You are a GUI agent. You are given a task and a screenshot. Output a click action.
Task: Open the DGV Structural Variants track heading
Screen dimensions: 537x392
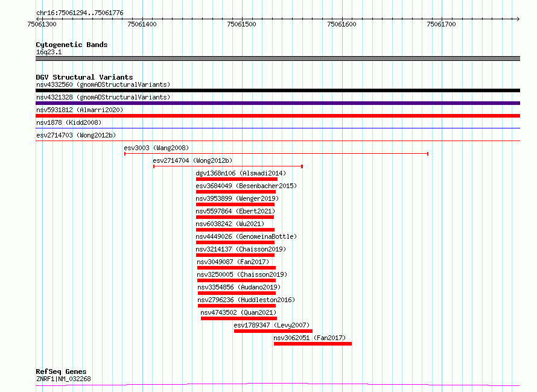coord(84,77)
